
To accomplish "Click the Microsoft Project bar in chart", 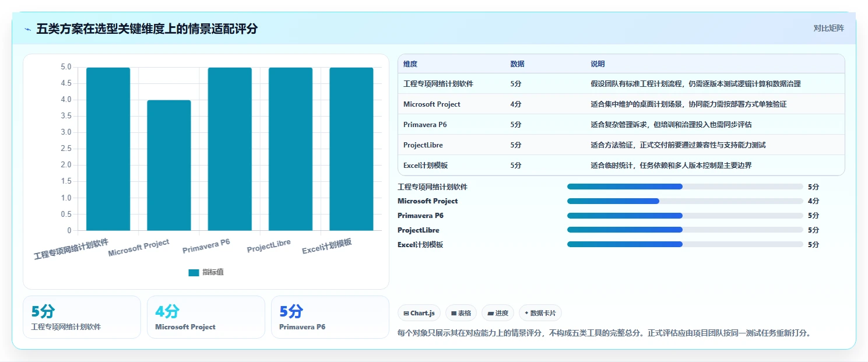I will pos(169,165).
